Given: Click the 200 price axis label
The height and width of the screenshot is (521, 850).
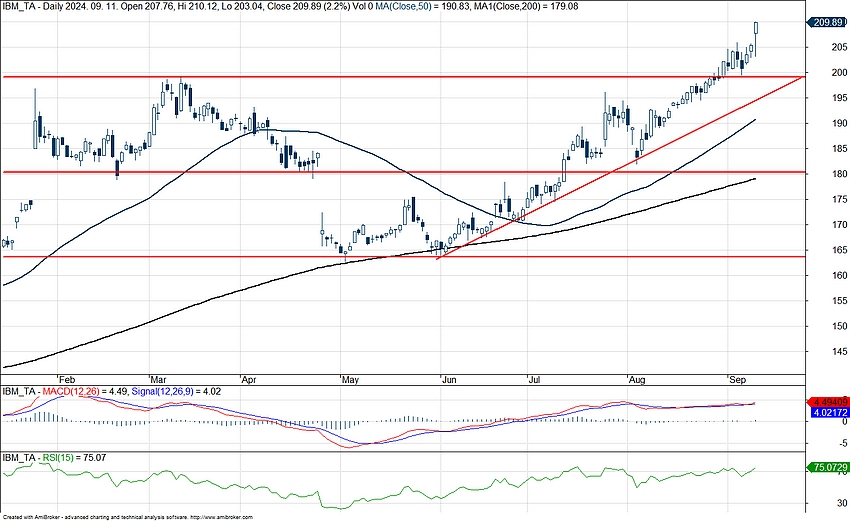Looking at the screenshot, I should tap(839, 73).
